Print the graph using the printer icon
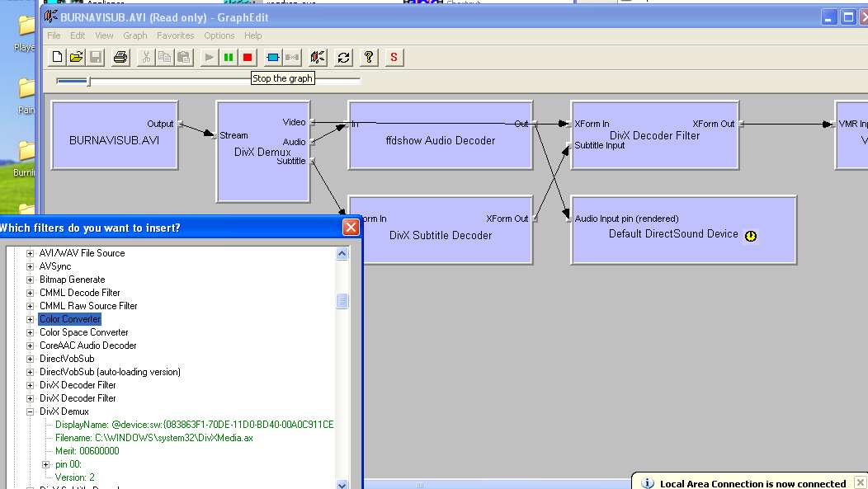This screenshot has width=868, height=489. [120, 57]
